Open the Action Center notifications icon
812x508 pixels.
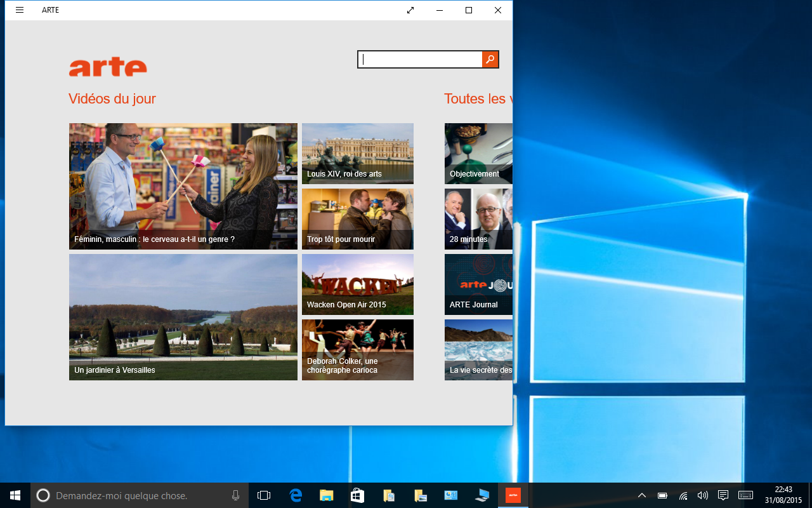[723, 495]
